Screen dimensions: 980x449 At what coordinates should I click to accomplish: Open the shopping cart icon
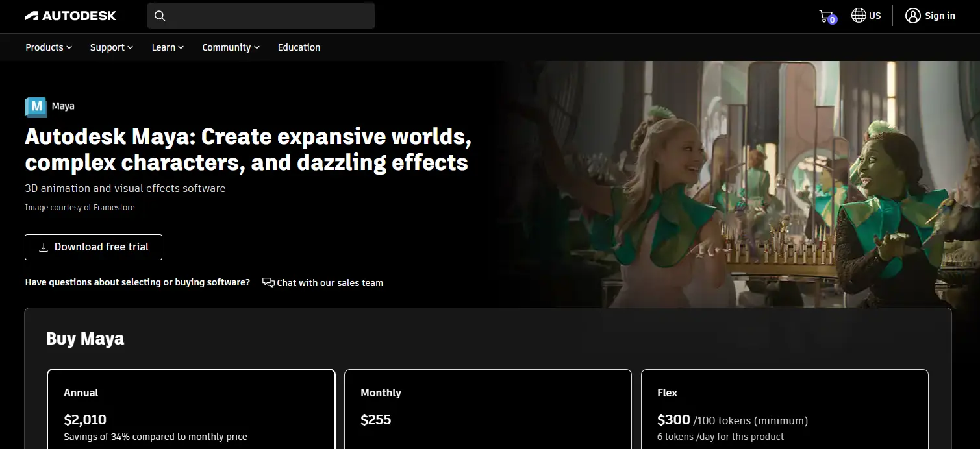pyautogui.click(x=826, y=16)
